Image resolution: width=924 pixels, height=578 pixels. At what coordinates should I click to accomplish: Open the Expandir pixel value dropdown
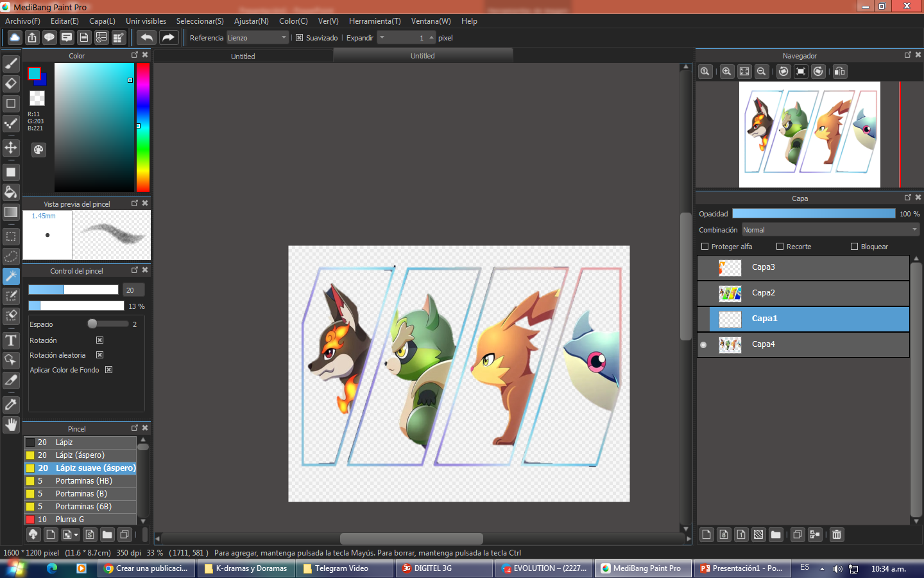(382, 38)
